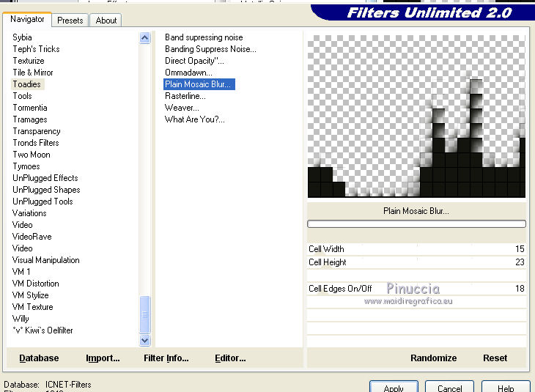Screen dimensions: 535x392
Task: Select the Variations category
Action: pos(29,213)
